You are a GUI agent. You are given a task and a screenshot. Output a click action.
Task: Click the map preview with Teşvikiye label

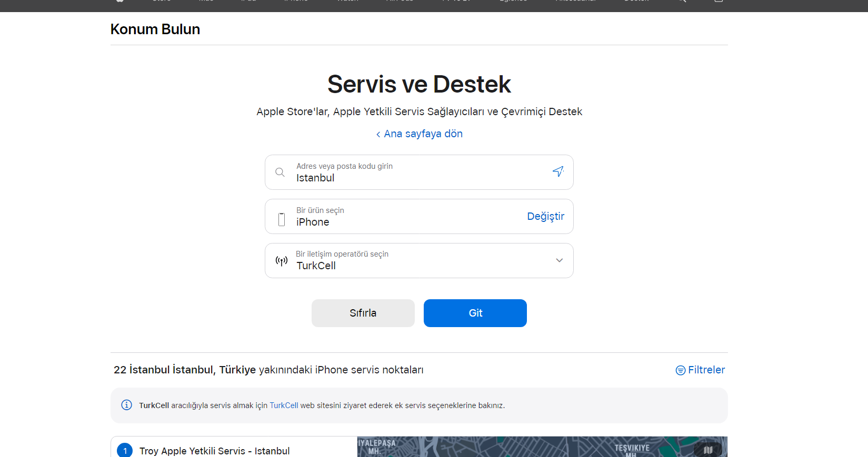coord(542,446)
